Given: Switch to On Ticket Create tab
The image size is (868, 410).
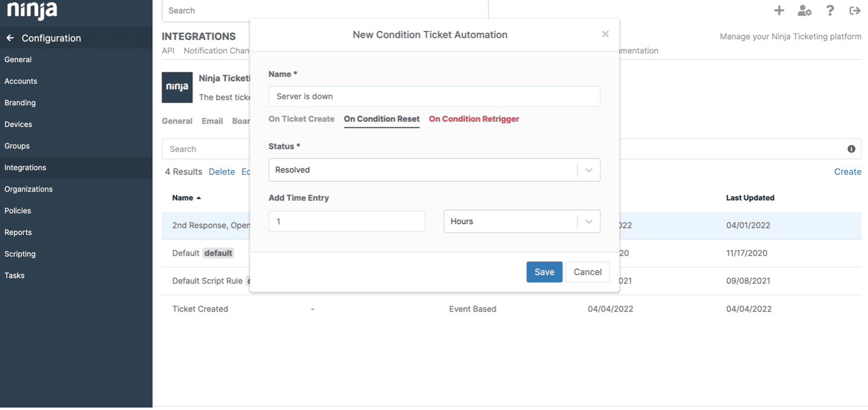Looking at the screenshot, I should click(x=301, y=119).
